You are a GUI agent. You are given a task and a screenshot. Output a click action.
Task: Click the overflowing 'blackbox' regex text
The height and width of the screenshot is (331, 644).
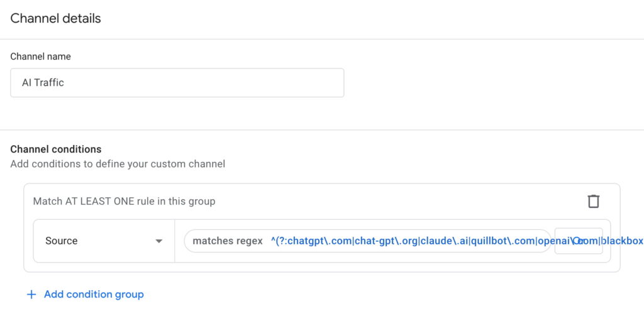(x=624, y=241)
